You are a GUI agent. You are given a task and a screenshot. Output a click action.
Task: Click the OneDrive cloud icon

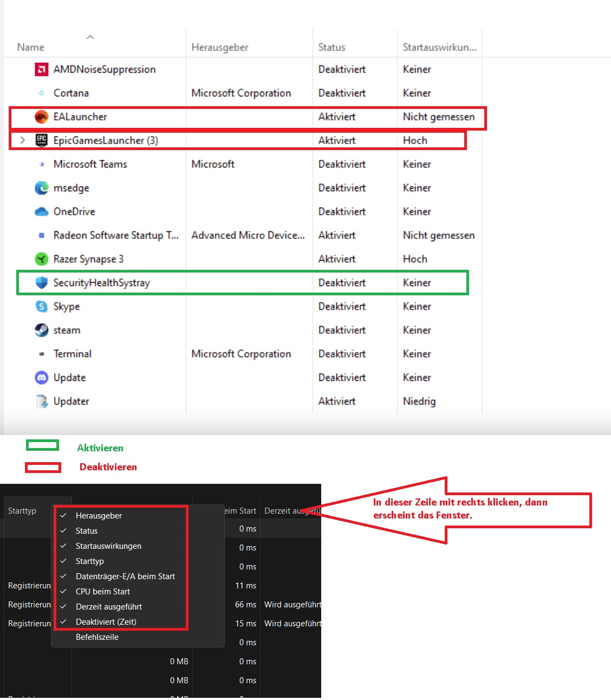tap(41, 212)
